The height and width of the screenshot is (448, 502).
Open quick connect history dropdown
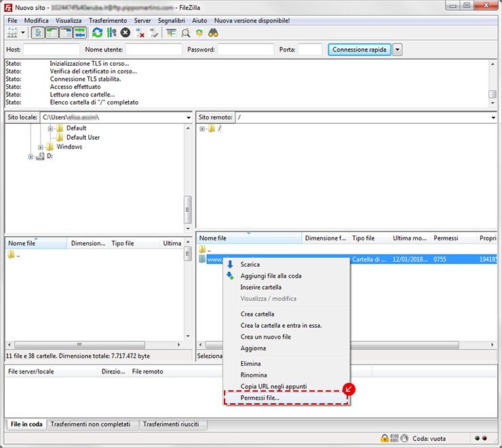(x=398, y=50)
